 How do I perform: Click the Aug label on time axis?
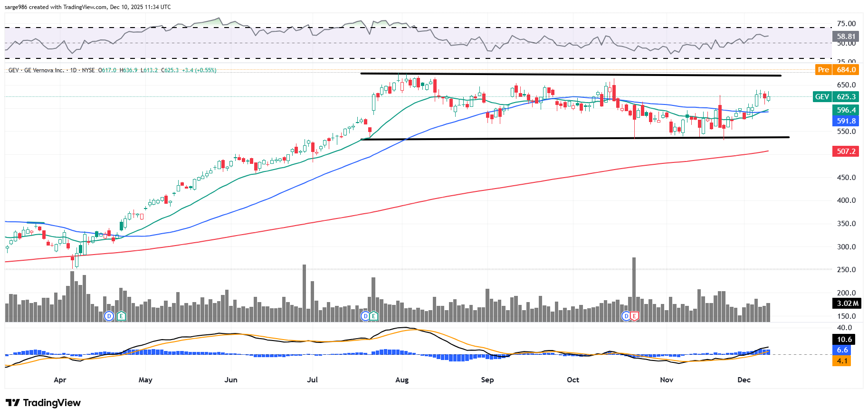point(402,380)
